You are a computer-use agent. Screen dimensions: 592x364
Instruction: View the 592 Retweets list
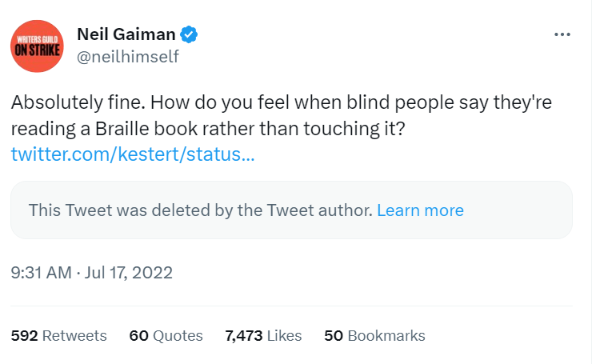click(58, 335)
